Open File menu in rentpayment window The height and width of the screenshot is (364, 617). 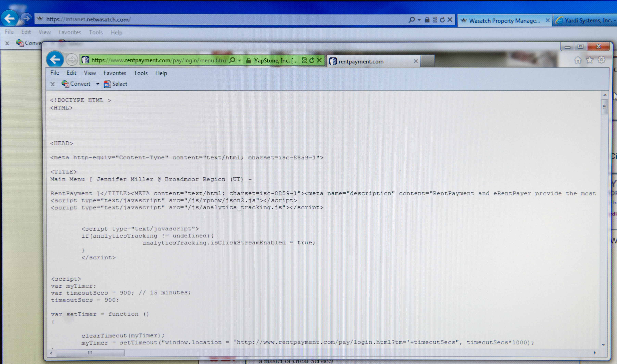(54, 73)
